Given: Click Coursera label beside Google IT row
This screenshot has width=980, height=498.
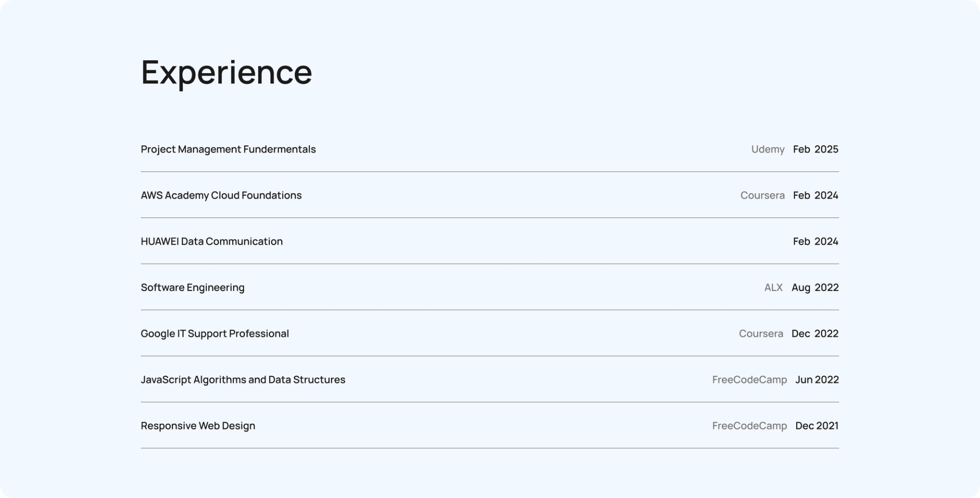Looking at the screenshot, I should tap(761, 334).
